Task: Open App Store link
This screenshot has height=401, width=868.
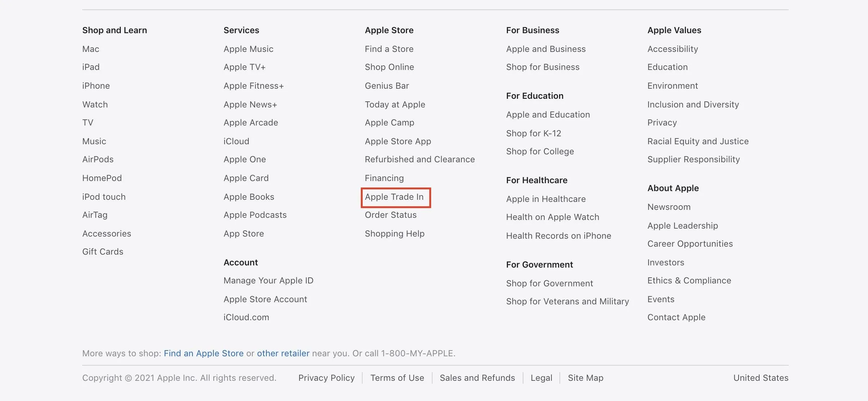Action: (244, 234)
